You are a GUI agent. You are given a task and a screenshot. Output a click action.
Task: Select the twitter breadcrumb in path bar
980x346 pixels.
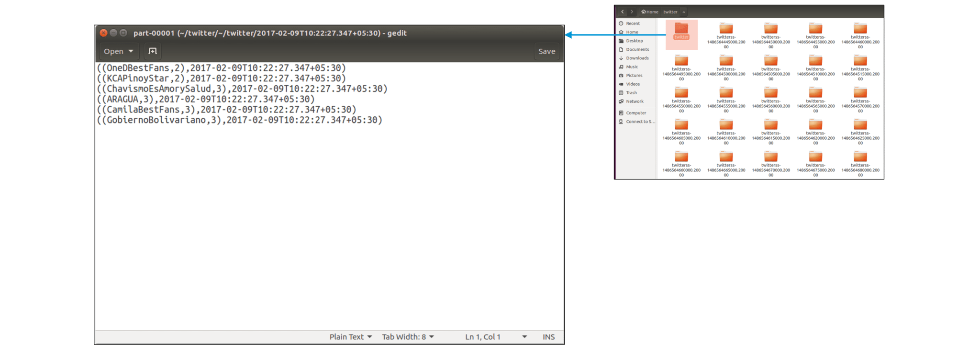pyautogui.click(x=670, y=12)
